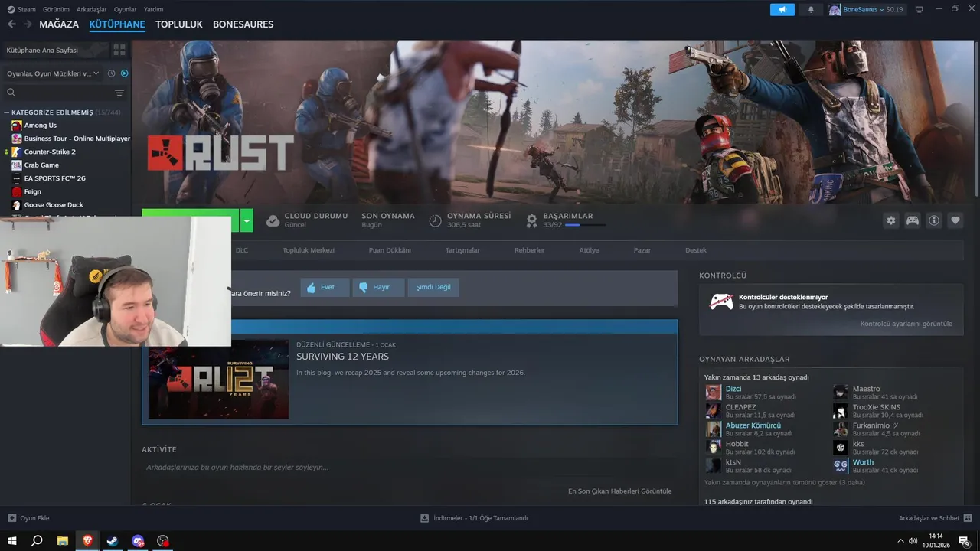The image size is (980, 551).
Task: Click En Son Çıkan Haberleri Görüntüle link
Action: pos(619,491)
